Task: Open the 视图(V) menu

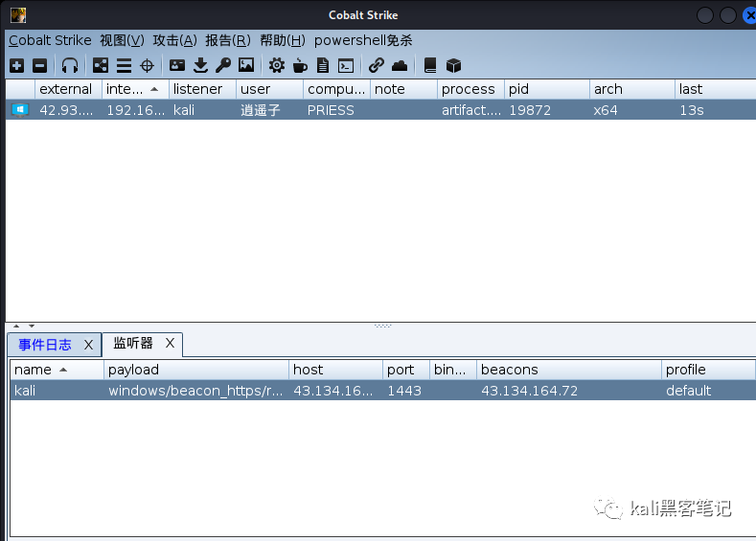Action: click(x=122, y=40)
